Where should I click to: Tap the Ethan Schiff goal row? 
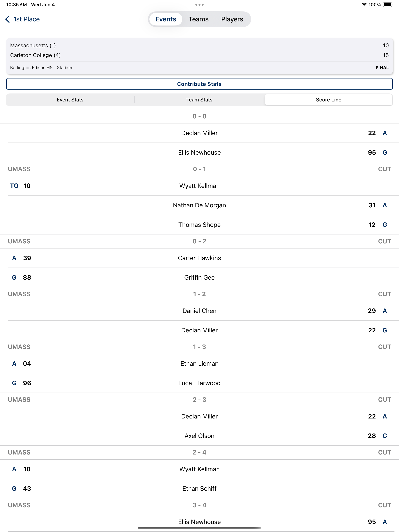(x=199, y=488)
